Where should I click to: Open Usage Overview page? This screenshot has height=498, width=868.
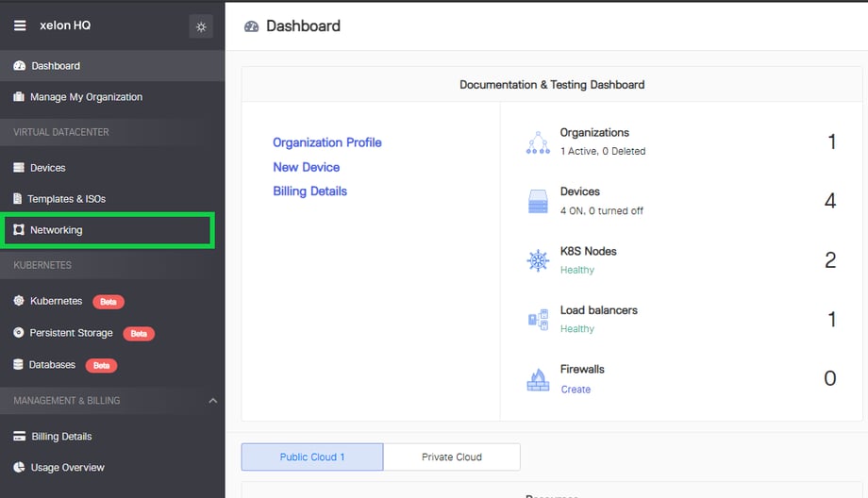coord(112,468)
